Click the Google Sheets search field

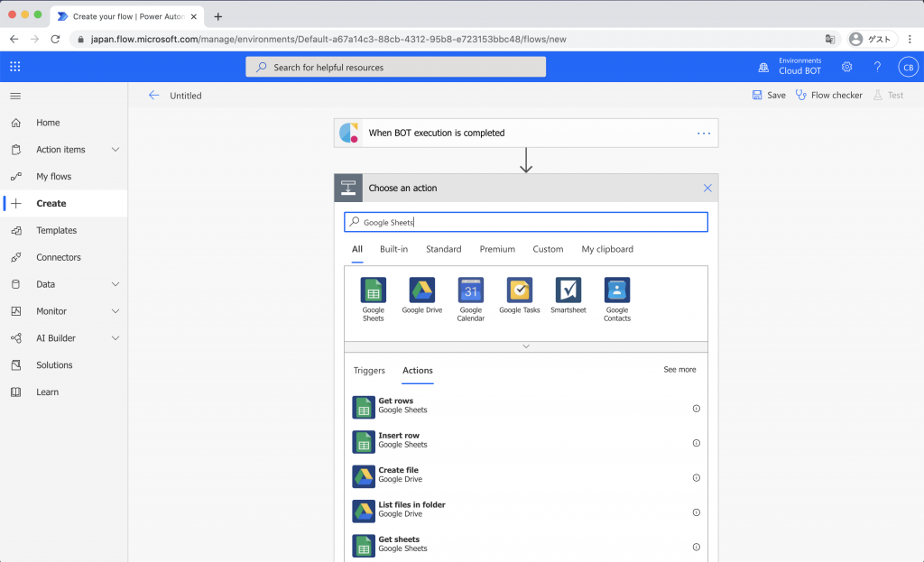[x=526, y=222]
